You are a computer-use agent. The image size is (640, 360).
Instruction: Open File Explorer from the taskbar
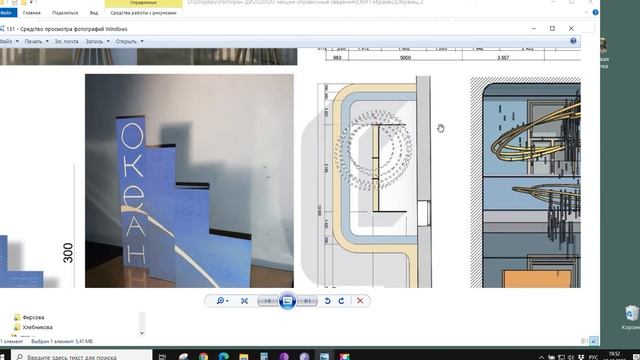coord(244,356)
